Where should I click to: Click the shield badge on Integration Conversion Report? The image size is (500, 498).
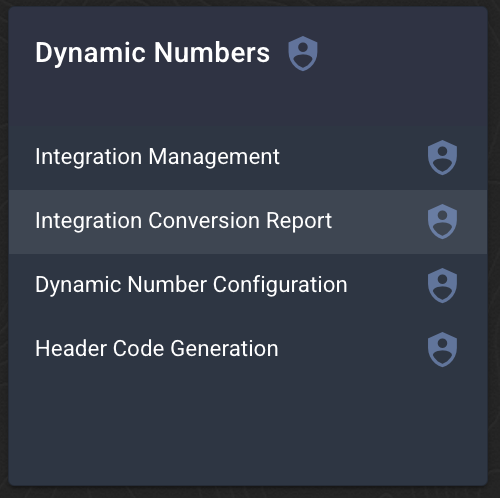point(442,221)
